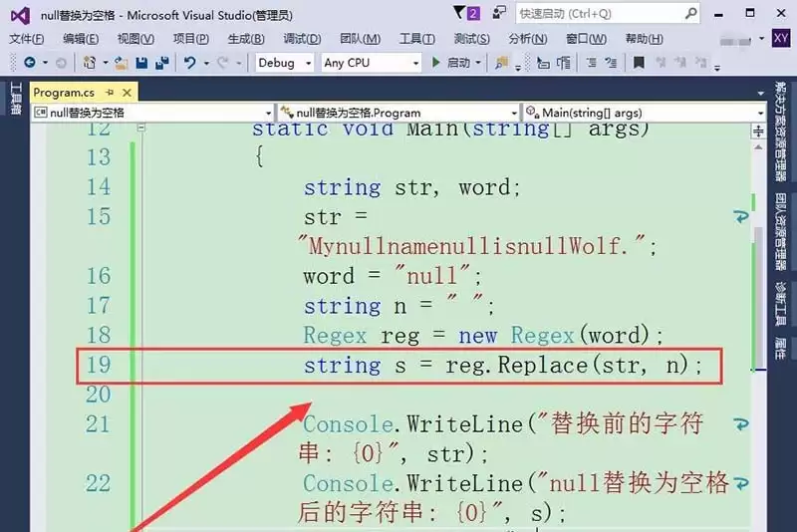Click line number 16 in the margin
Viewport: 797px width, 532px height.
tap(99, 276)
